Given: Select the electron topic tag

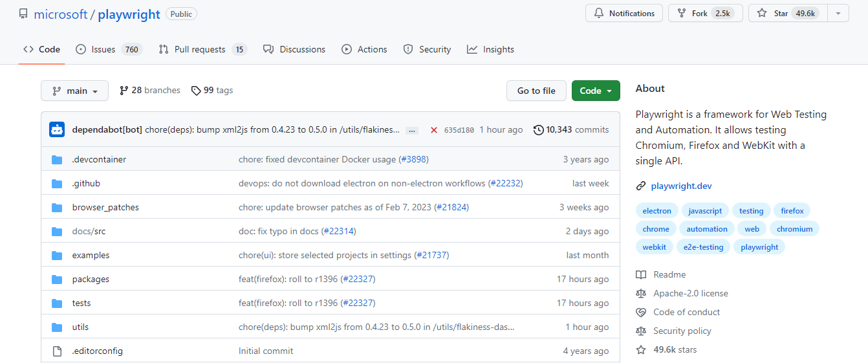Looking at the screenshot, I should (657, 211).
